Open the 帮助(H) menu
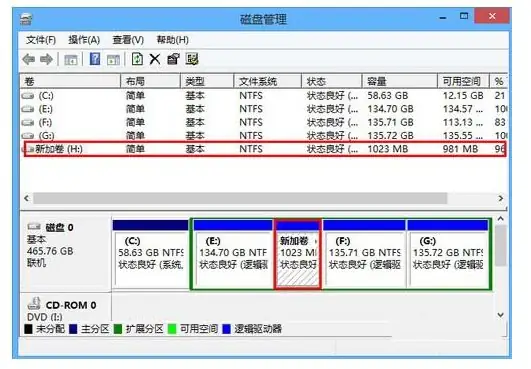 tap(172, 40)
